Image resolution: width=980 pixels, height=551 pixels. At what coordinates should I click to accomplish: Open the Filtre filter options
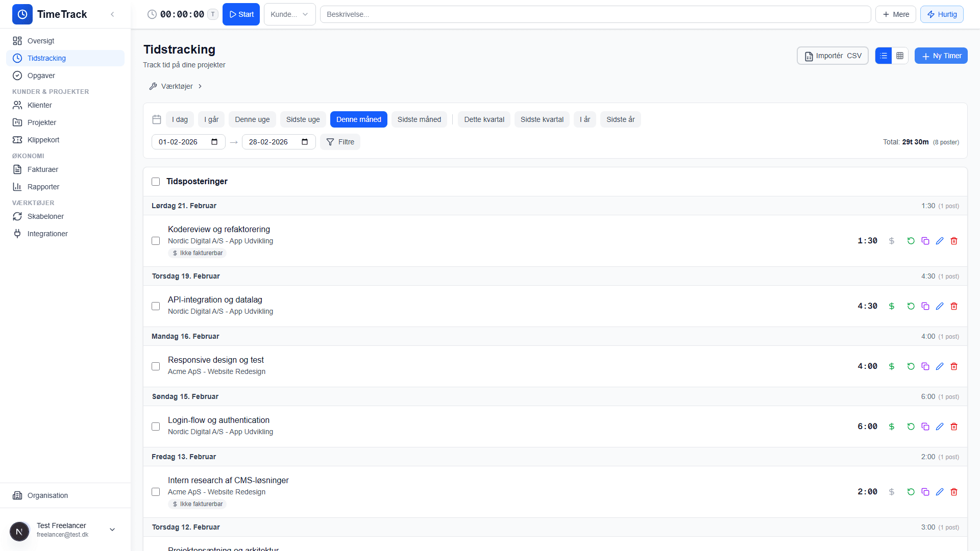340,142
